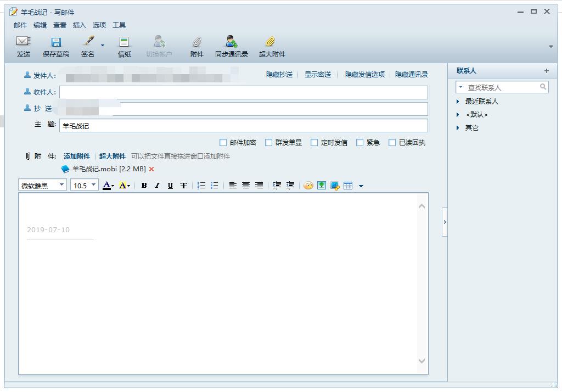The image size is (562, 392).
Task: Enable 群发单显 checkbox
Action: coord(268,143)
